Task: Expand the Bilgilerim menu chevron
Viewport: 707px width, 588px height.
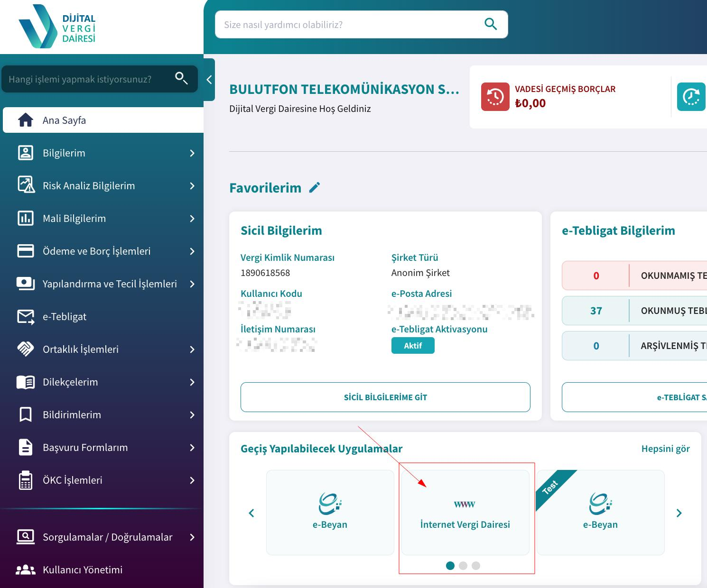Action: (192, 153)
